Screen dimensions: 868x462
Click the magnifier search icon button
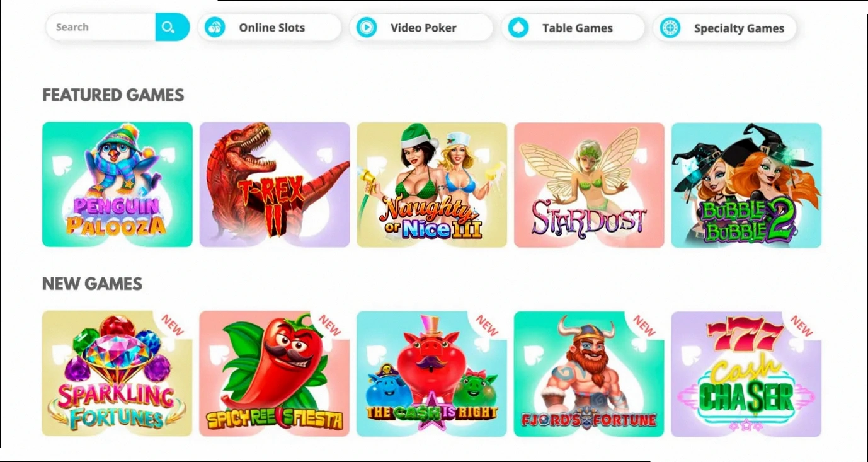[x=172, y=27]
